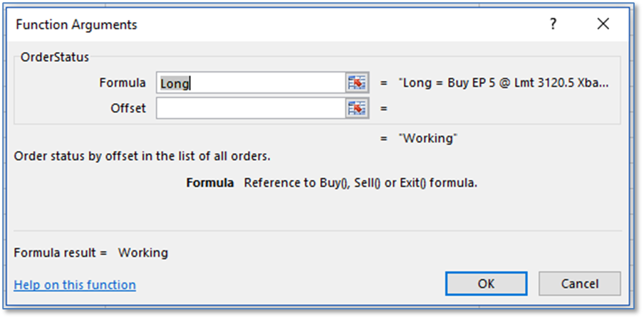
Task: Focus the empty Offset input field
Action: [x=249, y=108]
